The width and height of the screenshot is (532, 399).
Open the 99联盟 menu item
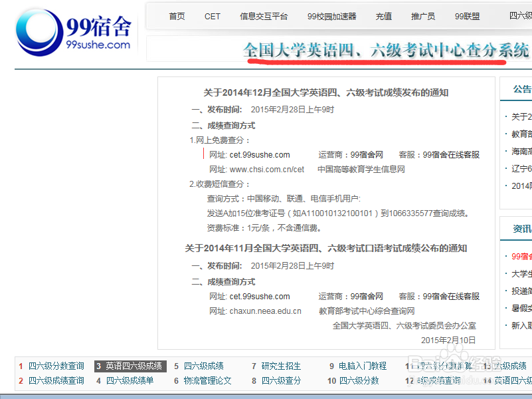pyautogui.click(x=467, y=17)
